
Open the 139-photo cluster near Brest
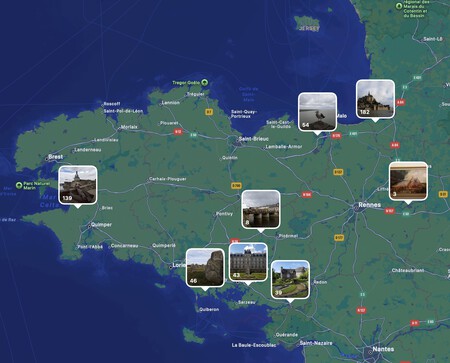pos(78,185)
